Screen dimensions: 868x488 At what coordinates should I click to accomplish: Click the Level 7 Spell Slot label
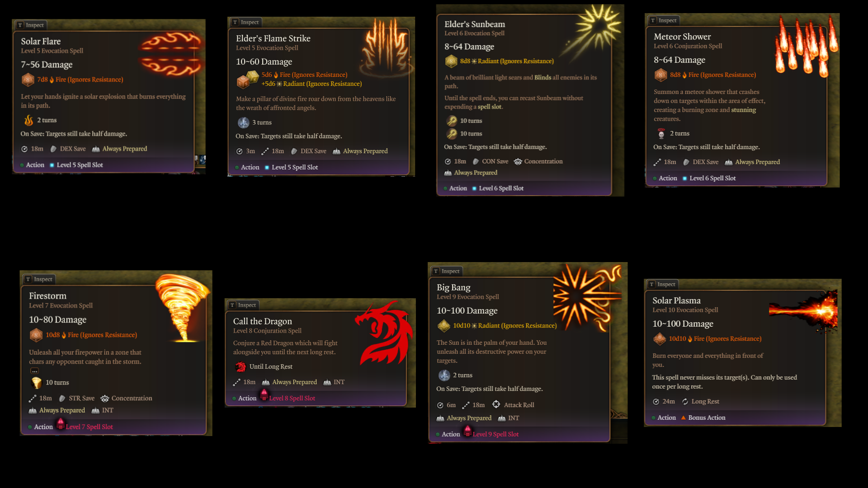[89, 427]
